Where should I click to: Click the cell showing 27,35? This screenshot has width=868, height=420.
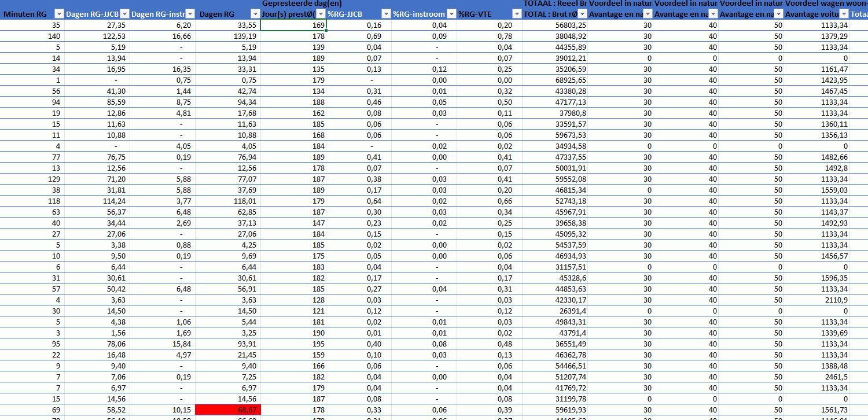click(x=97, y=25)
